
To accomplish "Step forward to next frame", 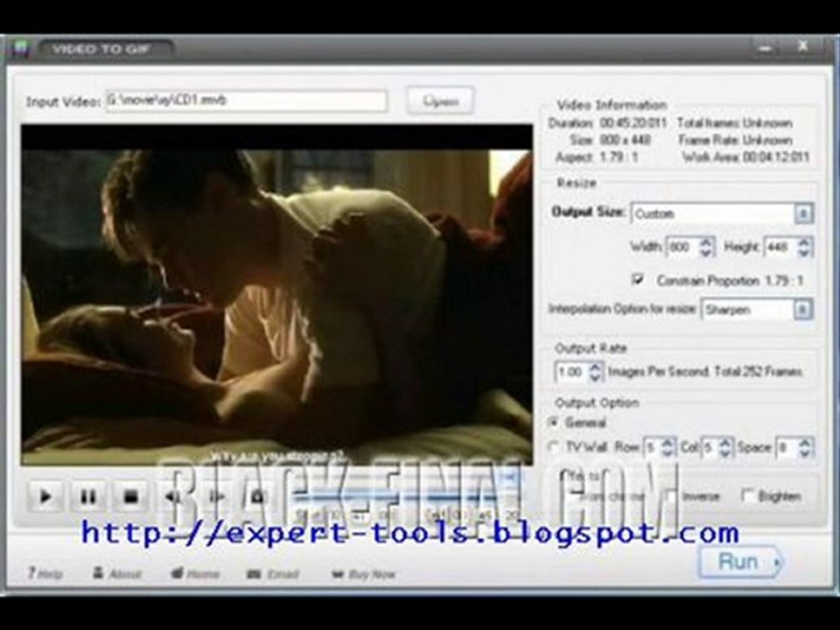I will [x=216, y=497].
